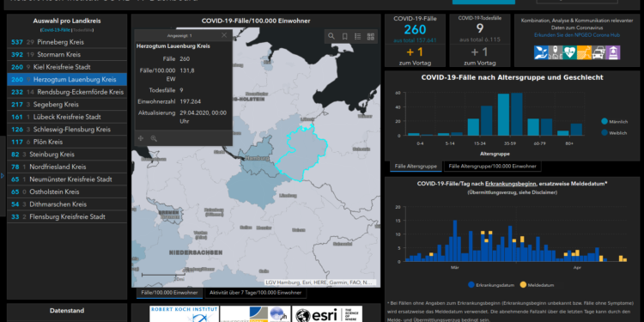Click the zoom-to magnifier in popup footer

(x=154, y=138)
